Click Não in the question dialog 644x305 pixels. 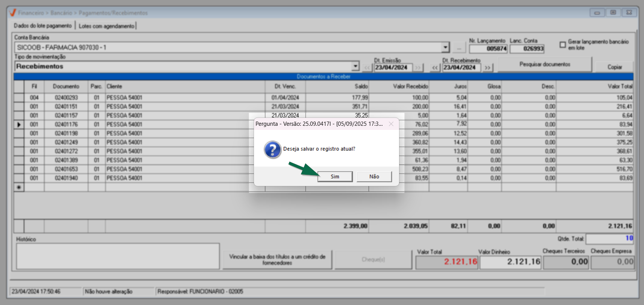point(374,177)
